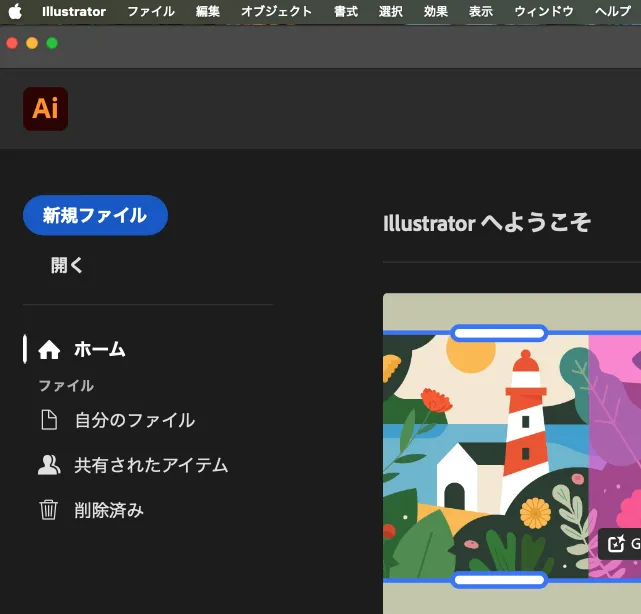Click the ファイル section label in sidebar
This screenshot has height=614, width=641.
[x=66, y=385]
